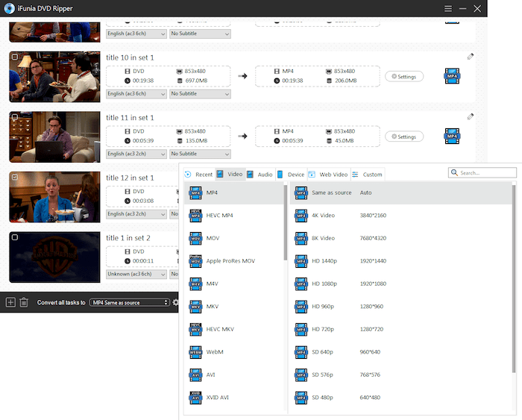522x420 pixels.
Task: Choose the Apple ProRes MOV format icon
Action: coord(195,261)
